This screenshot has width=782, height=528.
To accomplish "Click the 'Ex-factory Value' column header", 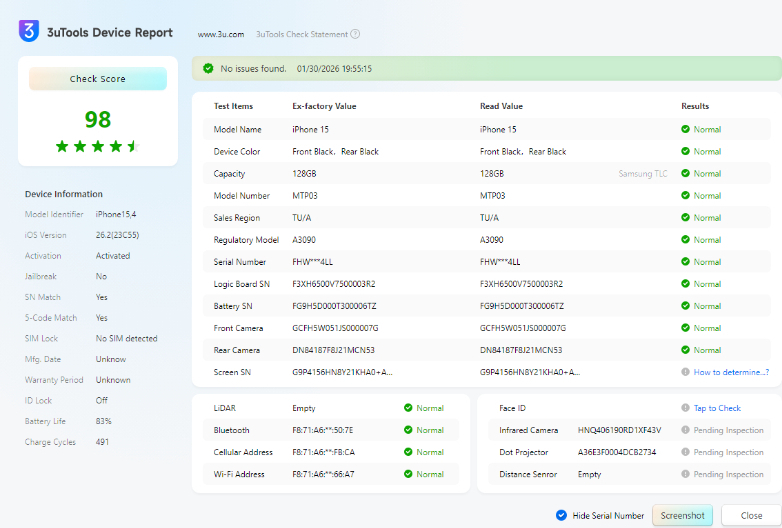I will (x=324, y=106).
